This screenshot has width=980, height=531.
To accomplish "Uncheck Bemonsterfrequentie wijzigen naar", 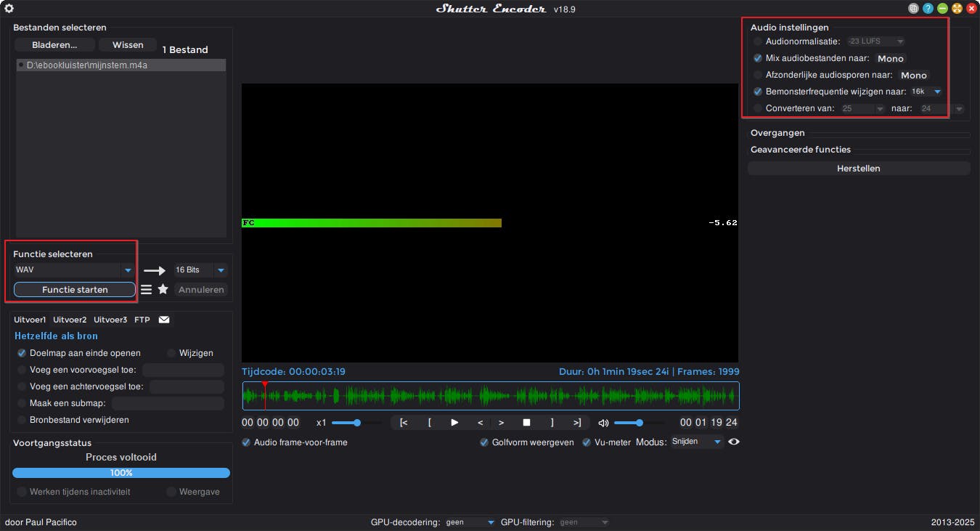I will pyautogui.click(x=758, y=92).
